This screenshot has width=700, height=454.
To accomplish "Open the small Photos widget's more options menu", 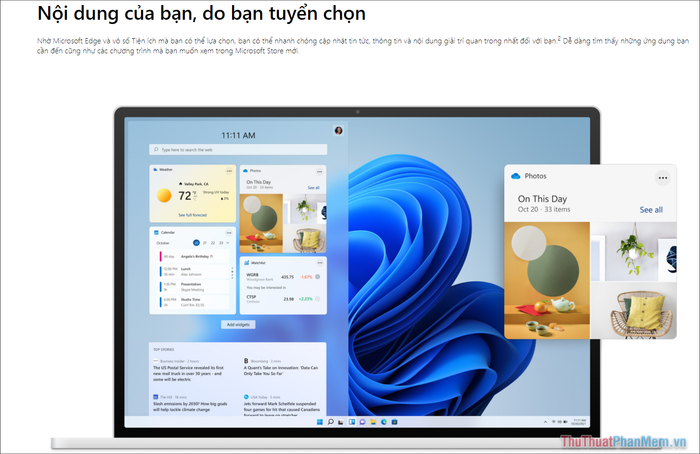I will tap(318, 171).
